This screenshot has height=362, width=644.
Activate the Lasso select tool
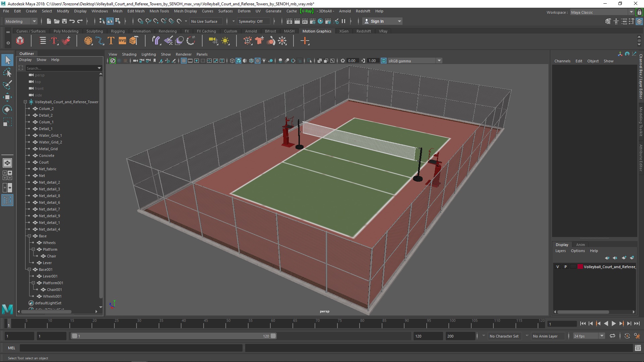[7, 72]
